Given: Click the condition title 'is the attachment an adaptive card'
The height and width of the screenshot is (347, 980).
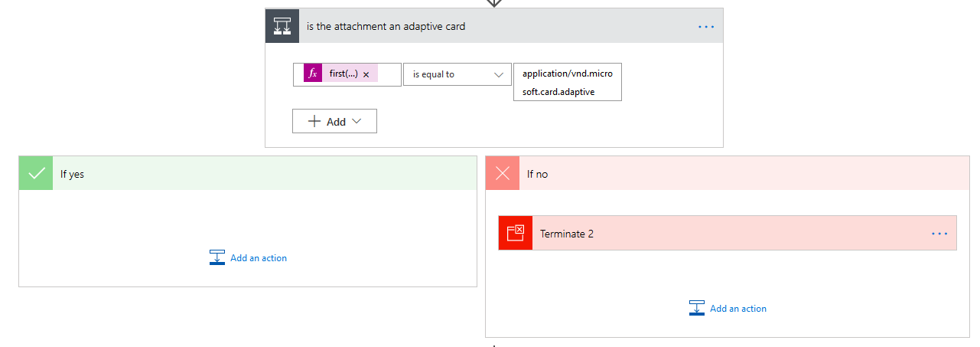Looking at the screenshot, I should click(386, 26).
